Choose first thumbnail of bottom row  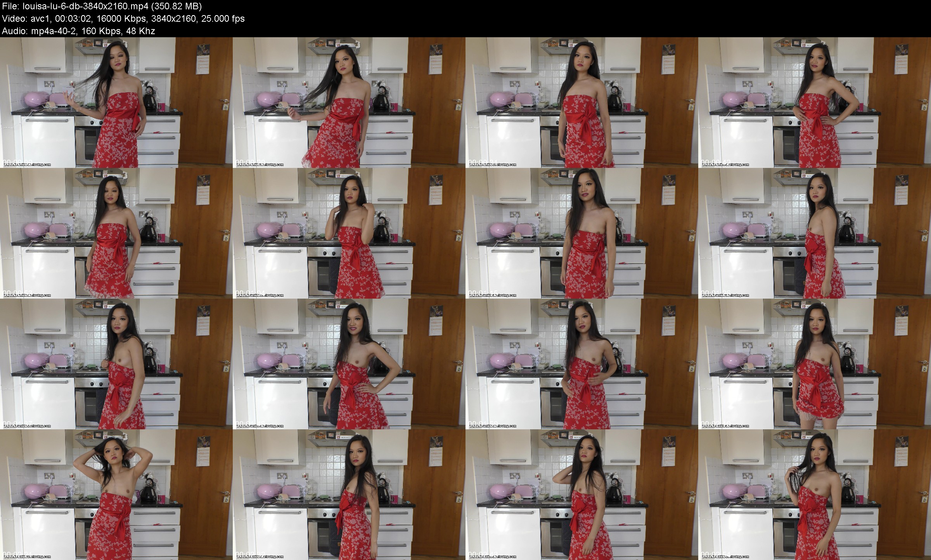click(x=116, y=494)
